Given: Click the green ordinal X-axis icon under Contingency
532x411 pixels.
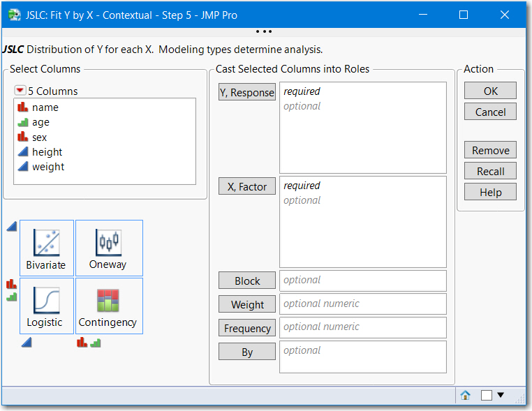Looking at the screenshot, I should pyautogui.click(x=96, y=343).
